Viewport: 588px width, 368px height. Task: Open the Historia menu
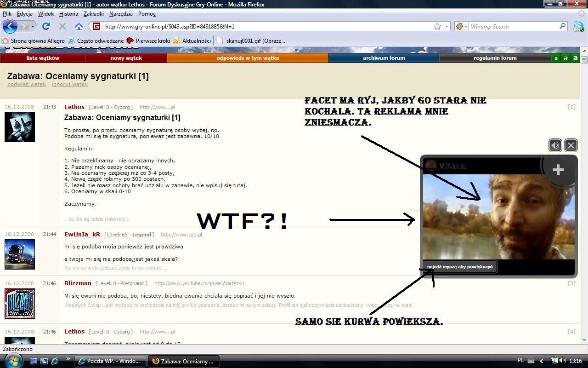68,14
